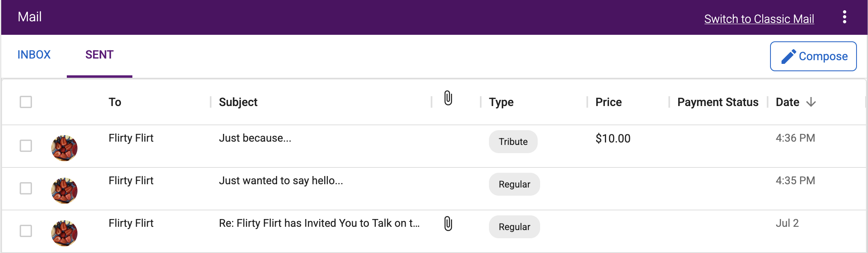
Task: Open the three-dot more options menu
Action: tap(844, 17)
